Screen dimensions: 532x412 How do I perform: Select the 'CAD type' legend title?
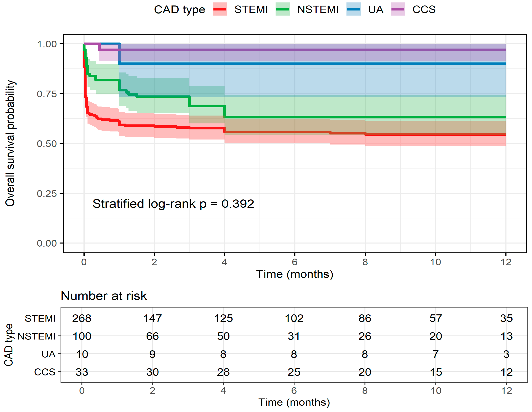point(179,10)
